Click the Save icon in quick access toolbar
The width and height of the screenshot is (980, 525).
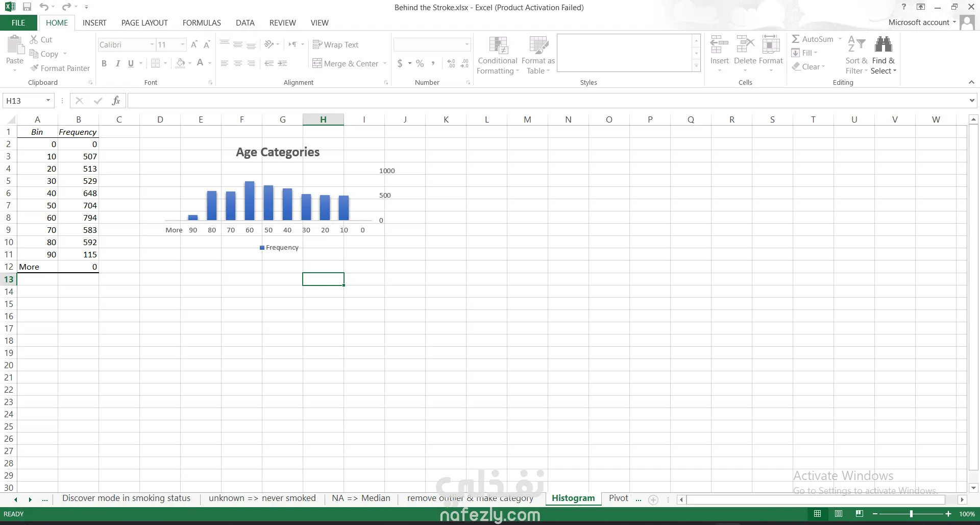point(27,7)
